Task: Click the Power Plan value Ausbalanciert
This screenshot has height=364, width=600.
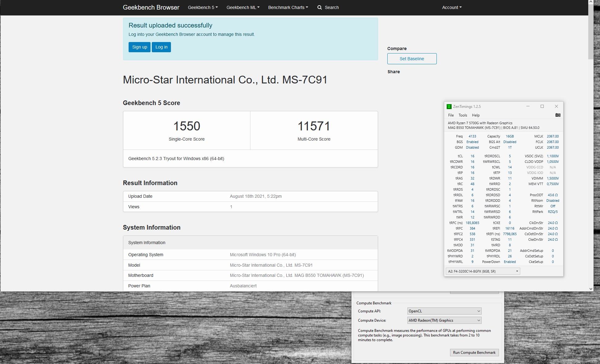Action: (243, 286)
